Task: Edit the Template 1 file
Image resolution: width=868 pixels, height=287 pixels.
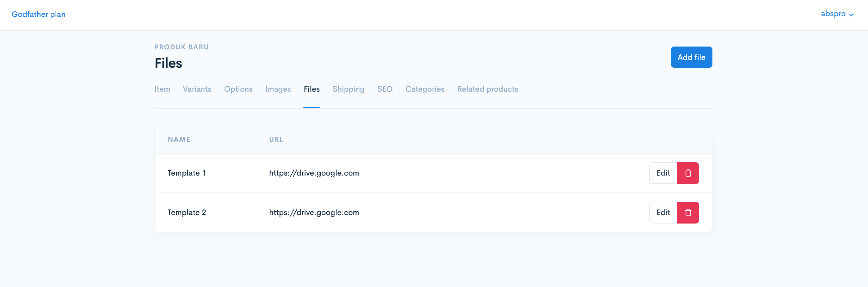Action: pyautogui.click(x=663, y=173)
